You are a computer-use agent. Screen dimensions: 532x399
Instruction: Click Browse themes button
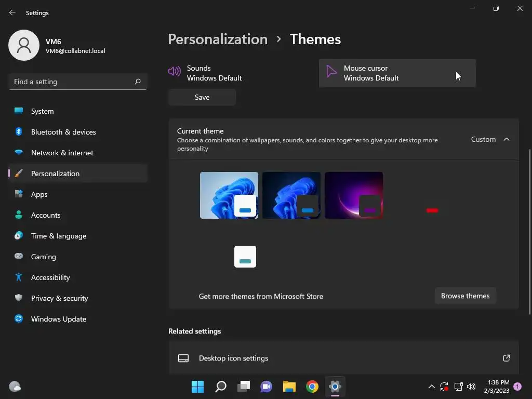pyautogui.click(x=465, y=296)
